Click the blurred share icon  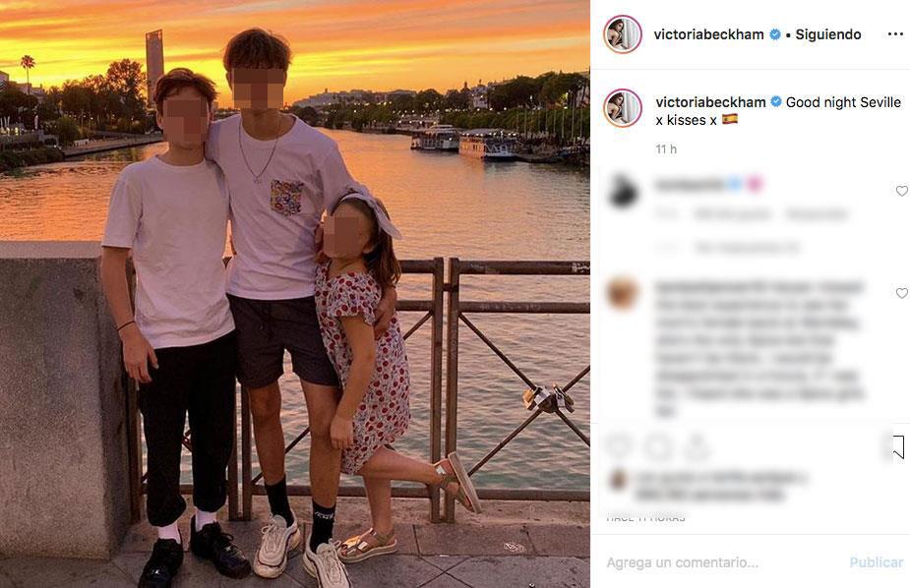point(696,447)
